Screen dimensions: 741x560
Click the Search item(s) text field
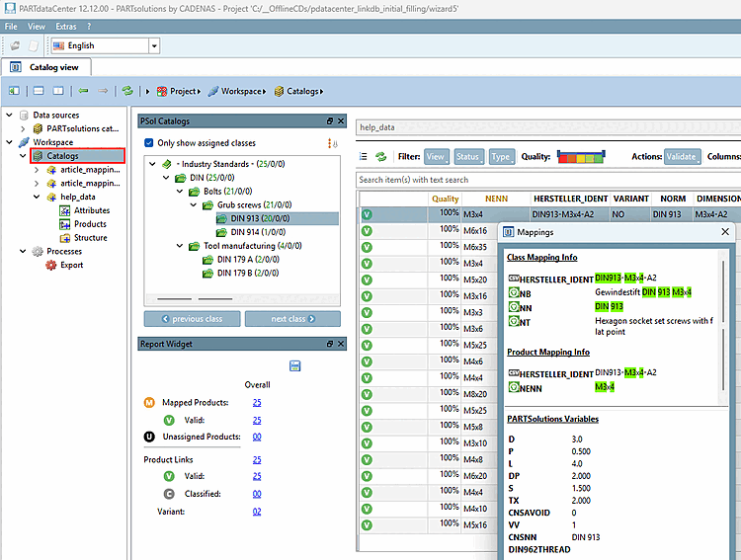click(548, 180)
